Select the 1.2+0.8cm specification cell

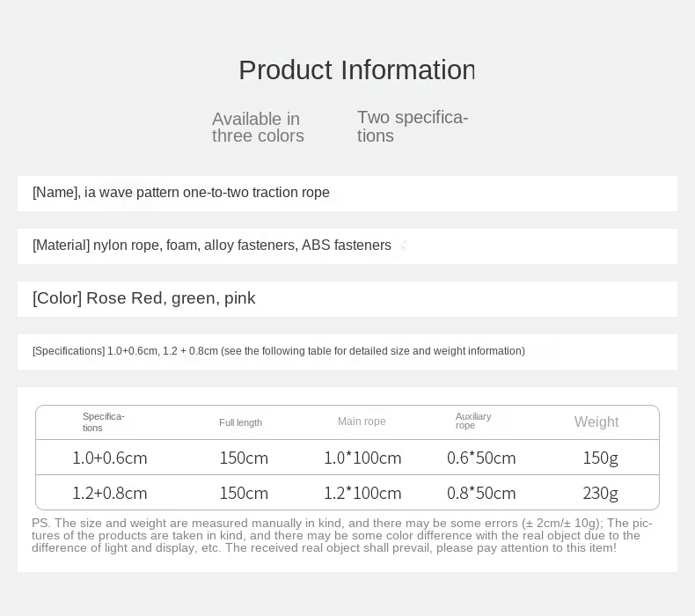coord(110,493)
